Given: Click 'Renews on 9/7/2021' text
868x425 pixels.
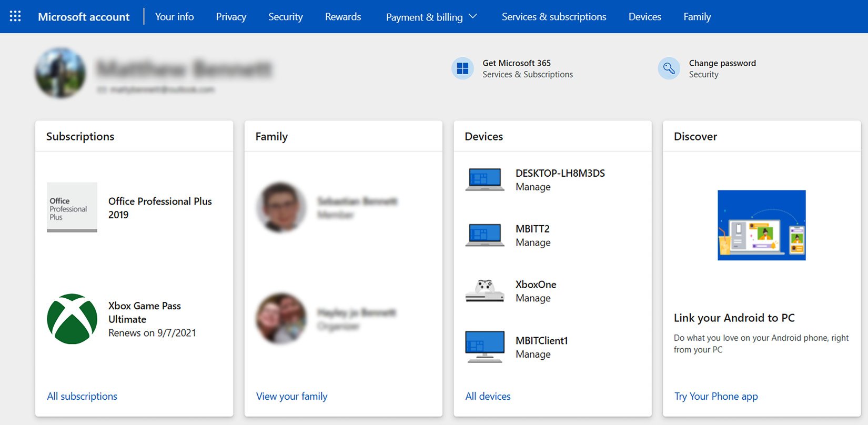Looking at the screenshot, I should pyautogui.click(x=152, y=333).
